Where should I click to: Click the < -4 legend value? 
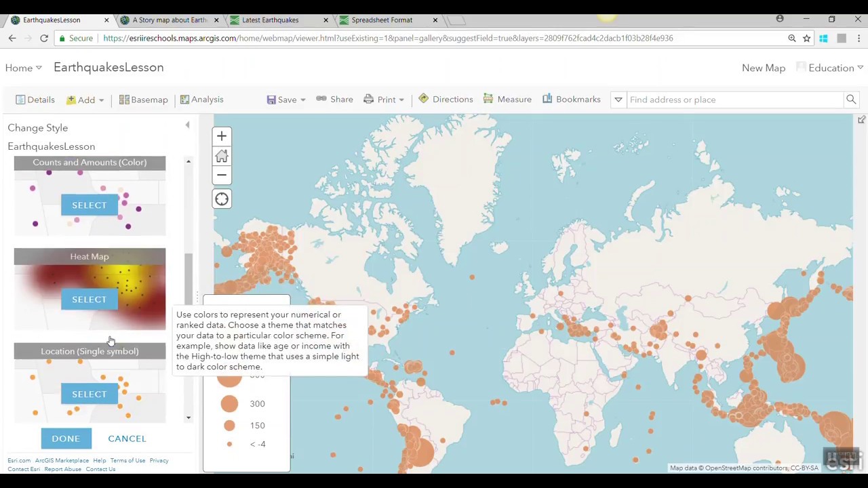point(258,444)
